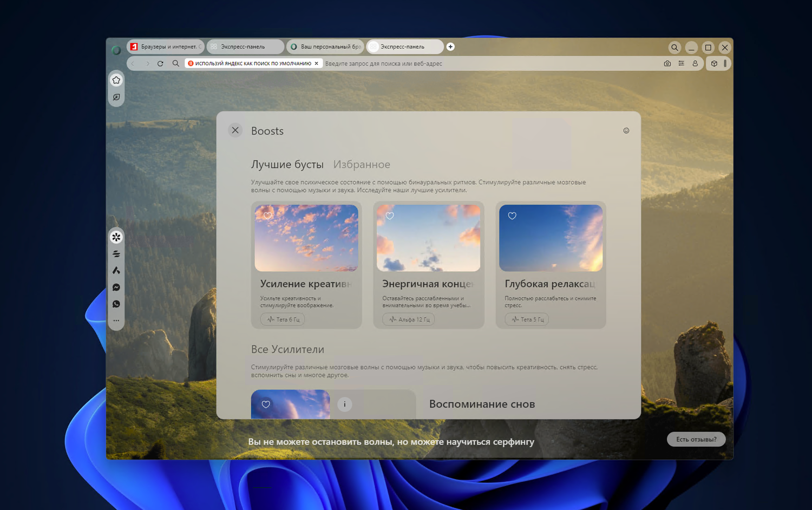
Task: Open Messenger from the sidebar
Action: point(116,287)
